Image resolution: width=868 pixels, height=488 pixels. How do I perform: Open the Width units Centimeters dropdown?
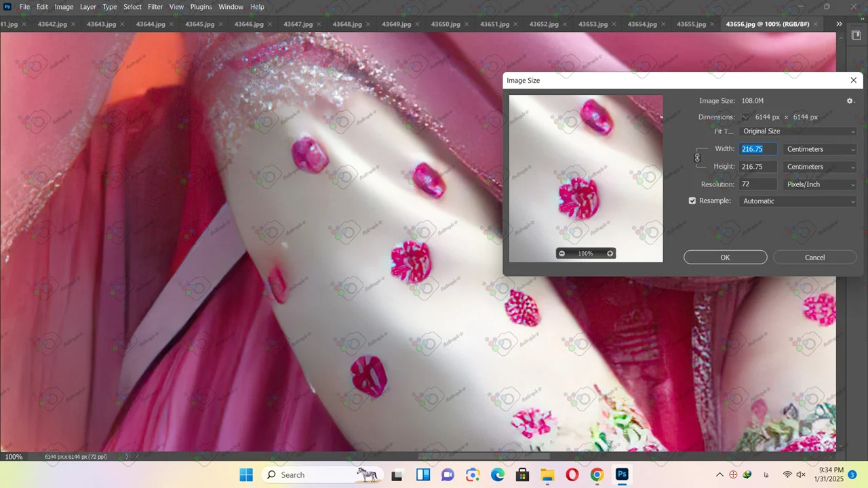click(x=820, y=149)
